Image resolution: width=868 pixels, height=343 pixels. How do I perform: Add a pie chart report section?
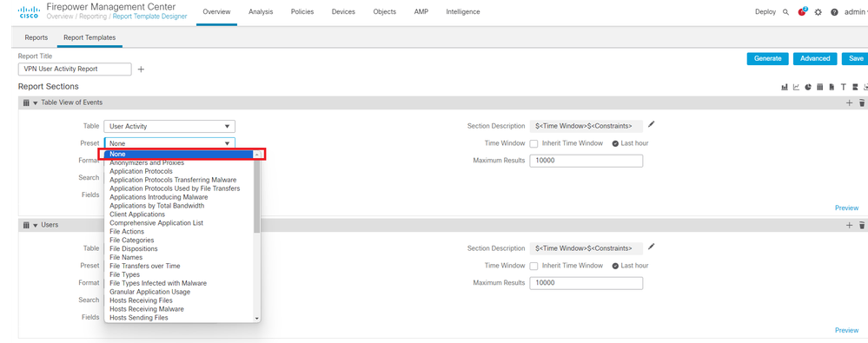click(808, 87)
